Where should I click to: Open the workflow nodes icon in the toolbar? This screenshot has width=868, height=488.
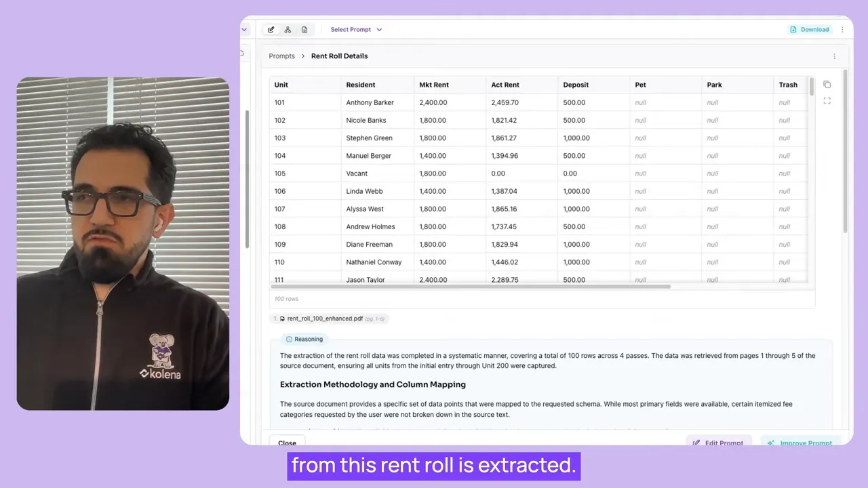(288, 29)
